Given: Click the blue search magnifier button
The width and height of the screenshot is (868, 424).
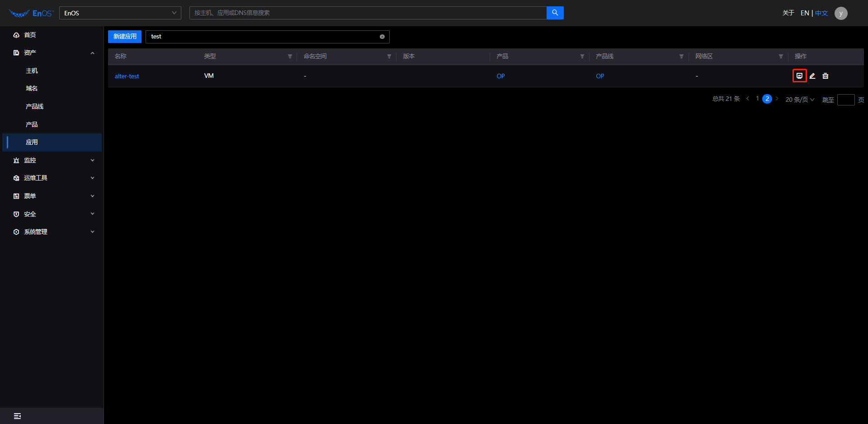Looking at the screenshot, I should click(x=555, y=13).
